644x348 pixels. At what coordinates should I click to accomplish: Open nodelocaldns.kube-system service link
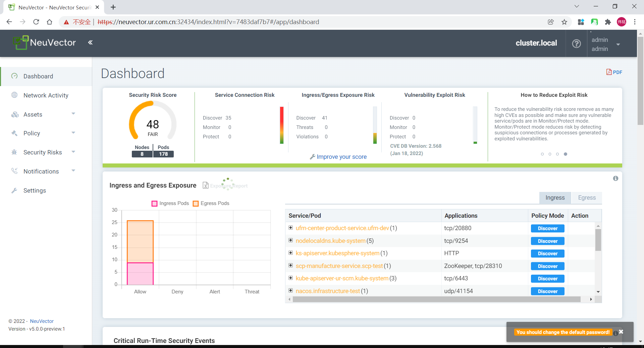[331, 241]
